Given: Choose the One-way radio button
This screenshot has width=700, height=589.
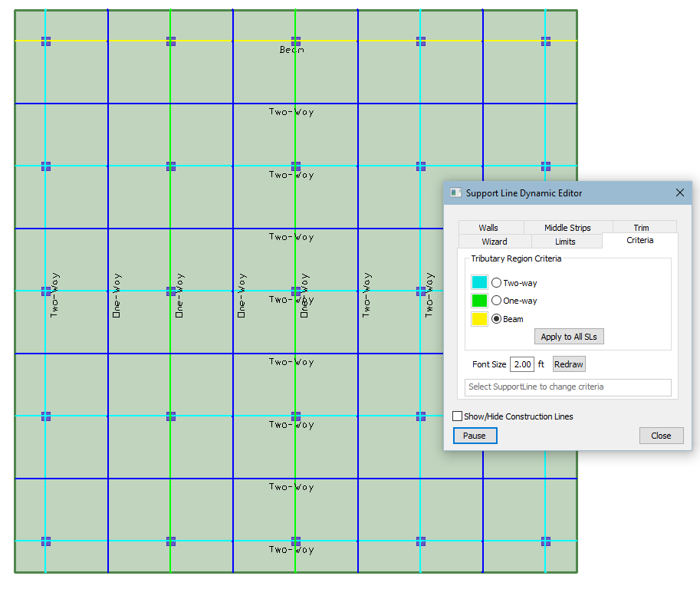Looking at the screenshot, I should (496, 301).
